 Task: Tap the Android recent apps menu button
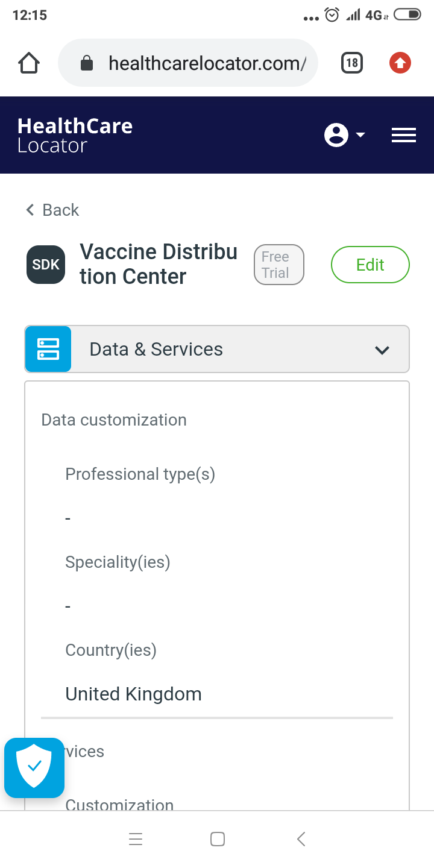pyautogui.click(x=136, y=839)
